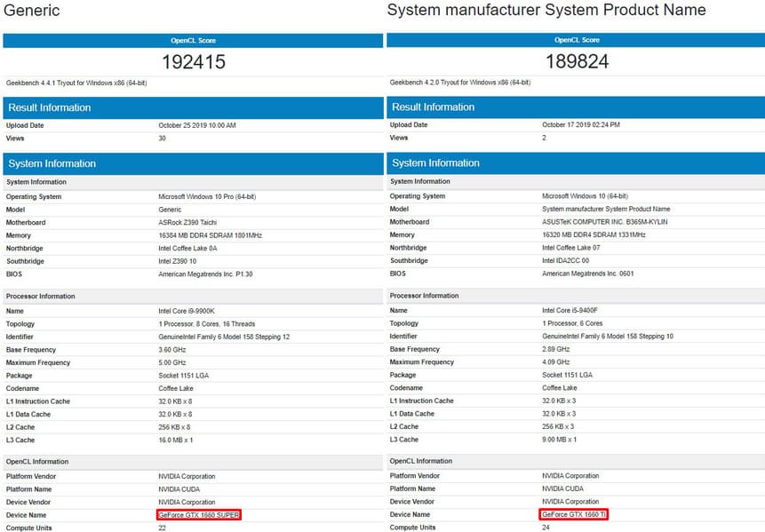Click 'Microsoft Windows 10 (64-bit)' value
765x532 pixels.
(x=585, y=196)
